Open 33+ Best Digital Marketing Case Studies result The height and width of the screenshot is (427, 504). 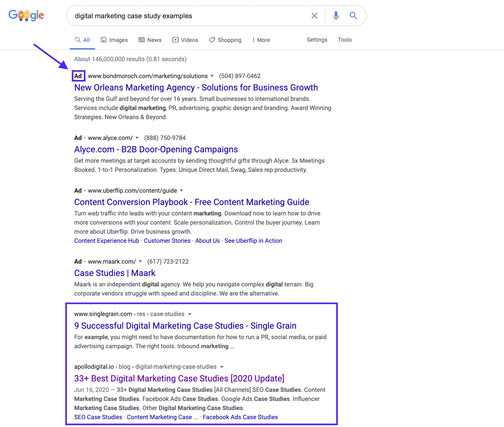click(179, 379)
